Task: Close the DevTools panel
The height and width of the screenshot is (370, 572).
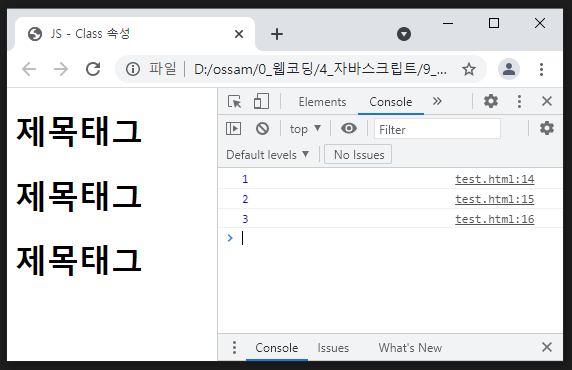Action: (x=547, y=101)
